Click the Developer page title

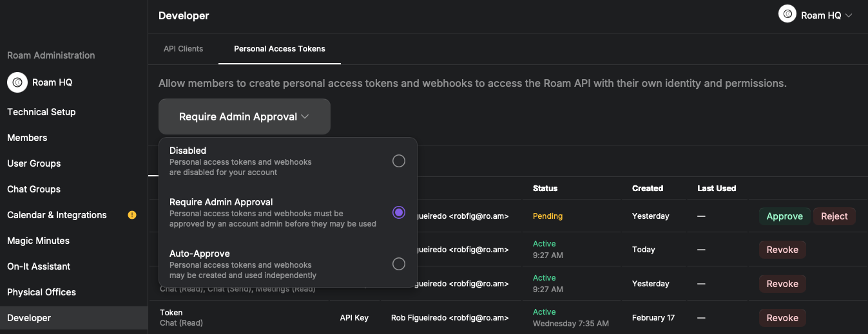tap(184, 15)
